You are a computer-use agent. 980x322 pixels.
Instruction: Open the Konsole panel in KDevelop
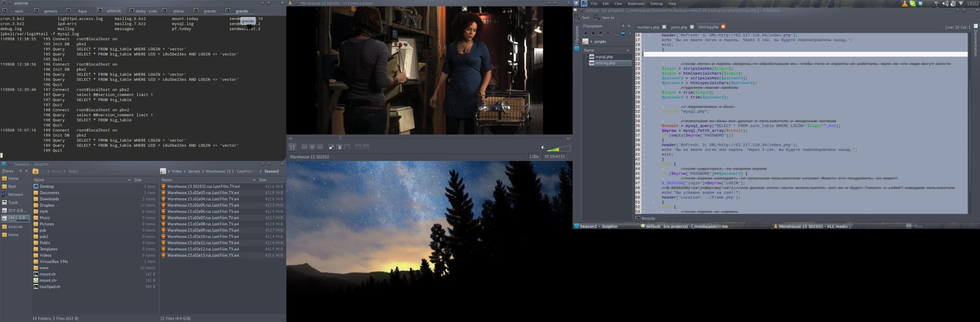(x=645, y=218)
